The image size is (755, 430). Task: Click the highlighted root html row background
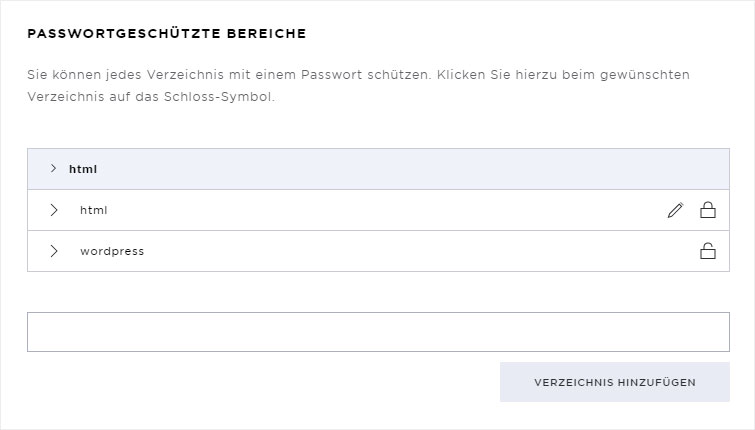pyautogui.click(x=378, y=169)
